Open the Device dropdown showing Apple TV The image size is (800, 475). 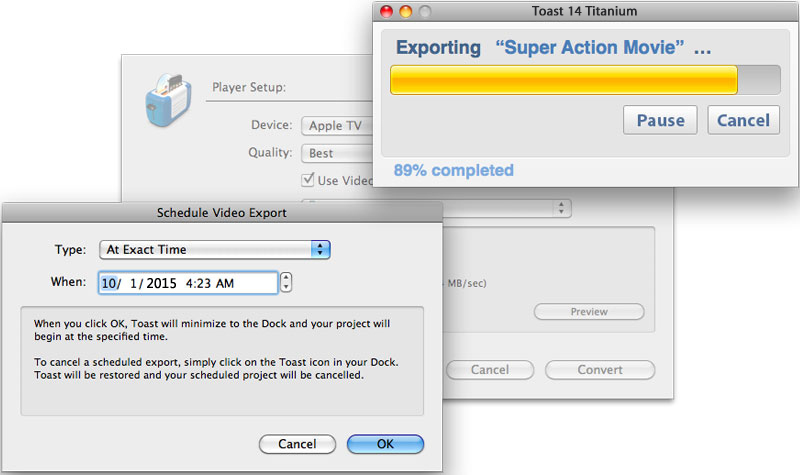(x=336, y=126)
